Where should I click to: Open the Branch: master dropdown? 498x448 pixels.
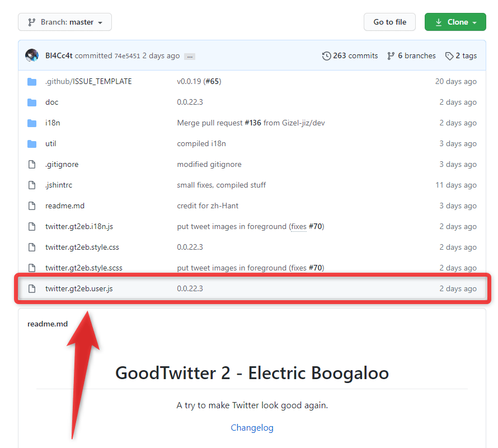(x=65, y=22)
